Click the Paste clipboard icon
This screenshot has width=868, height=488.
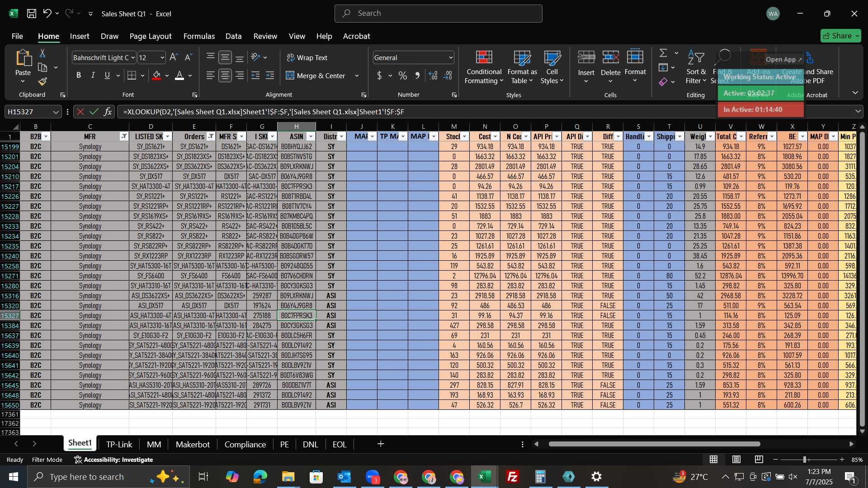coord(23,59)
